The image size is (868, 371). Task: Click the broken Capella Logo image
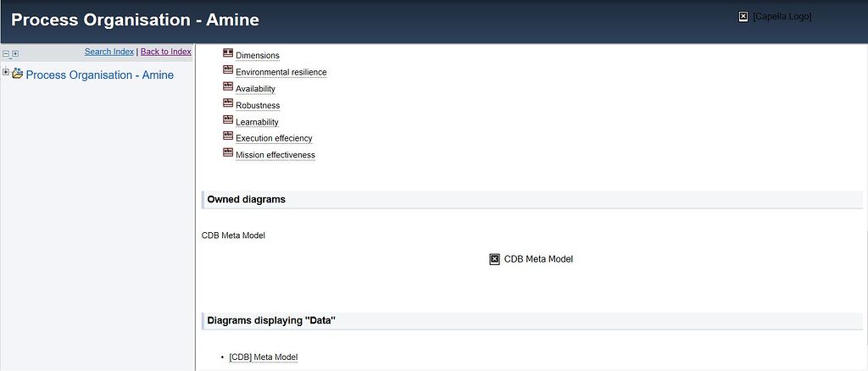pos(743,16)
